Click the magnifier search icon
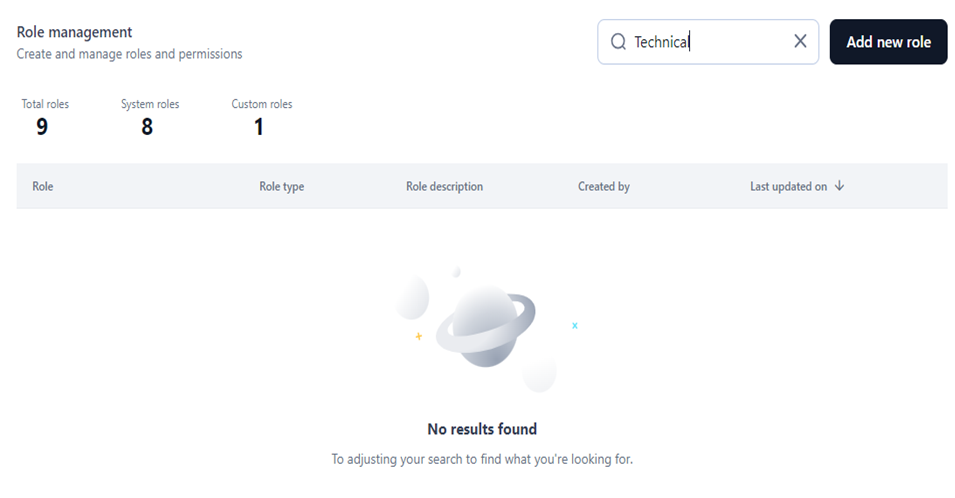Viewport: 955px width, 498px height. 618,41
